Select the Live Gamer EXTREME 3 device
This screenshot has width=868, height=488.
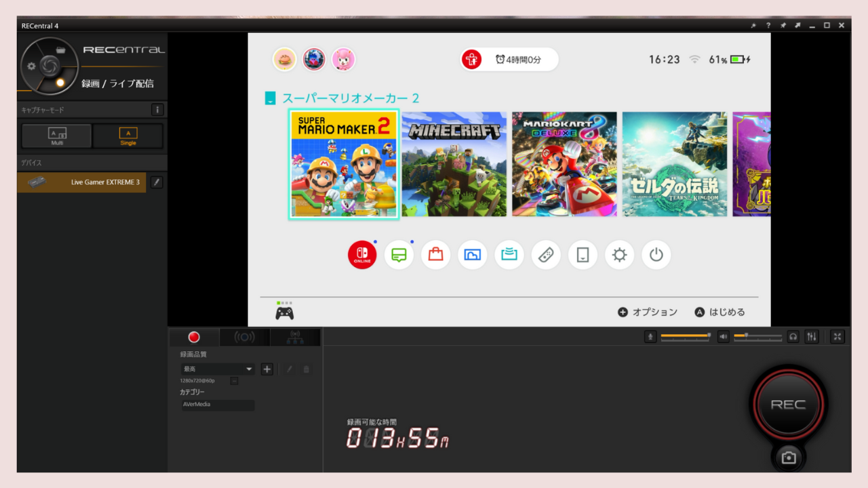(81, 182)
